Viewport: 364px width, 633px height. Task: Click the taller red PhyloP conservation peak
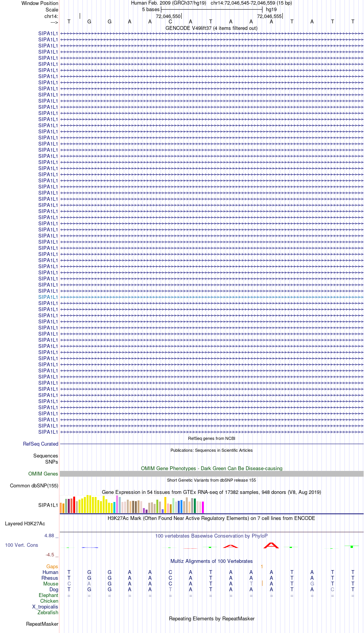coord(271,545)
